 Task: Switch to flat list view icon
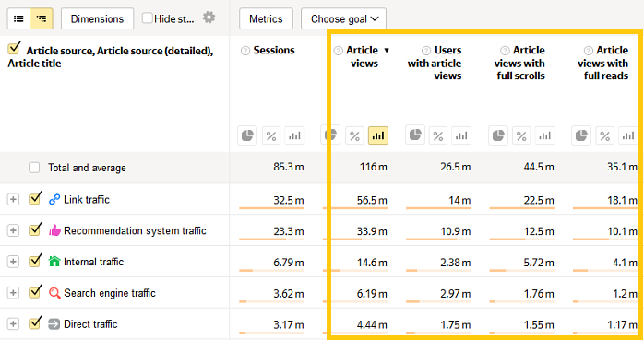point(18,18)
